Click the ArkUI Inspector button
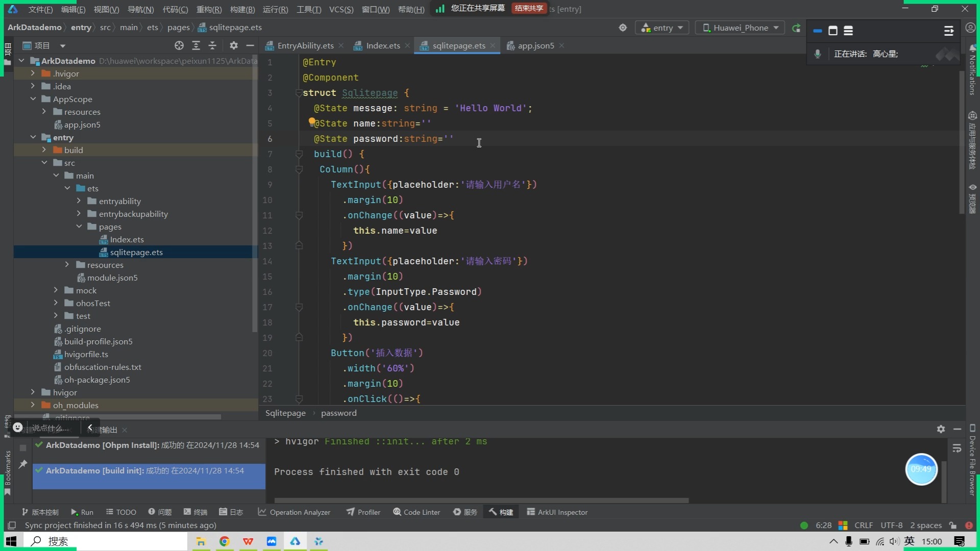The height and width of the screenshot is (551, 980). [x=557, y=512]
